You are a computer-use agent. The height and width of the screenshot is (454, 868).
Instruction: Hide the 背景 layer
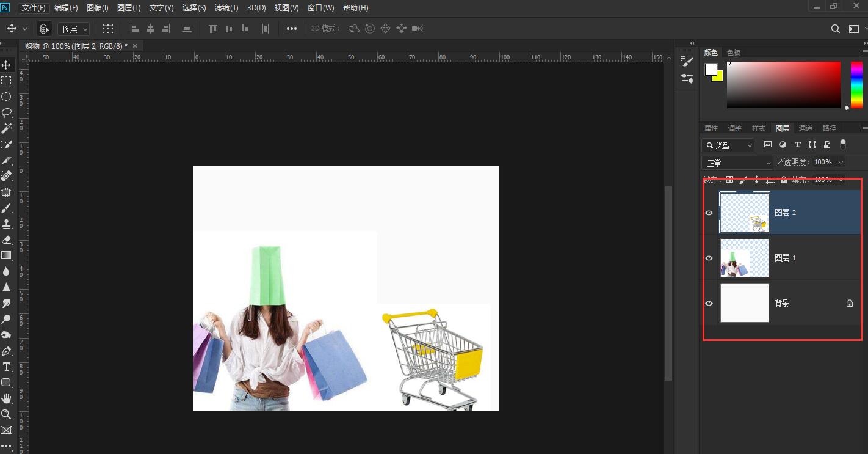click(709, 303)
